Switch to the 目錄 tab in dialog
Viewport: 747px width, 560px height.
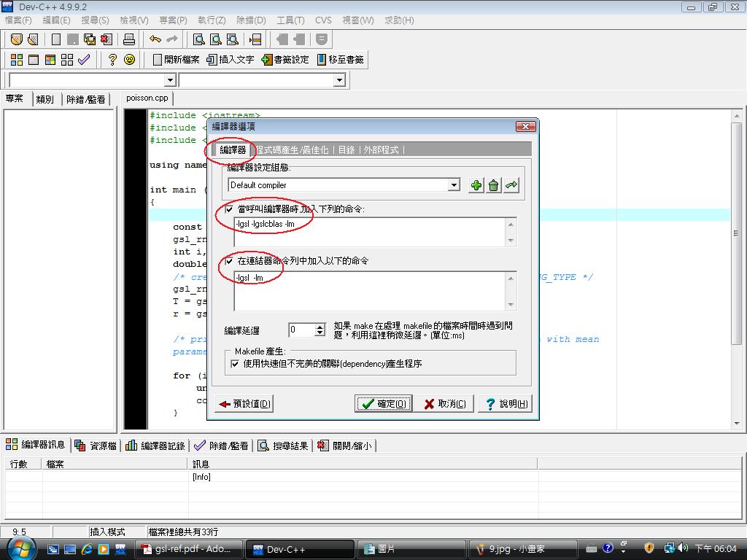tap(346, 149)
